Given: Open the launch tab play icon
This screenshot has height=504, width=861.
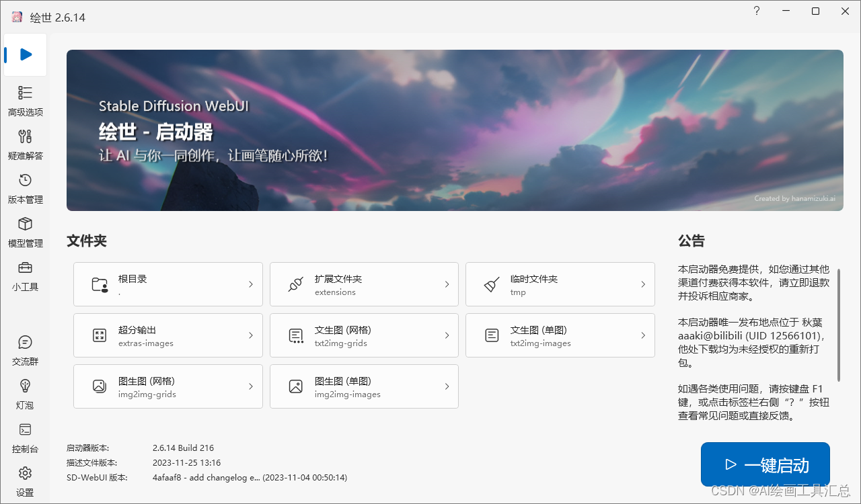Looking at the screenshot, I should coord(26,54).
